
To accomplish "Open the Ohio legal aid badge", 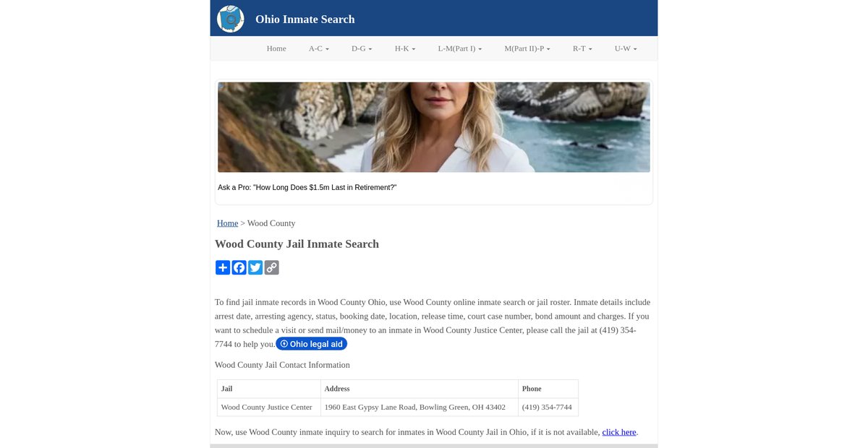I will coord(312,344).
